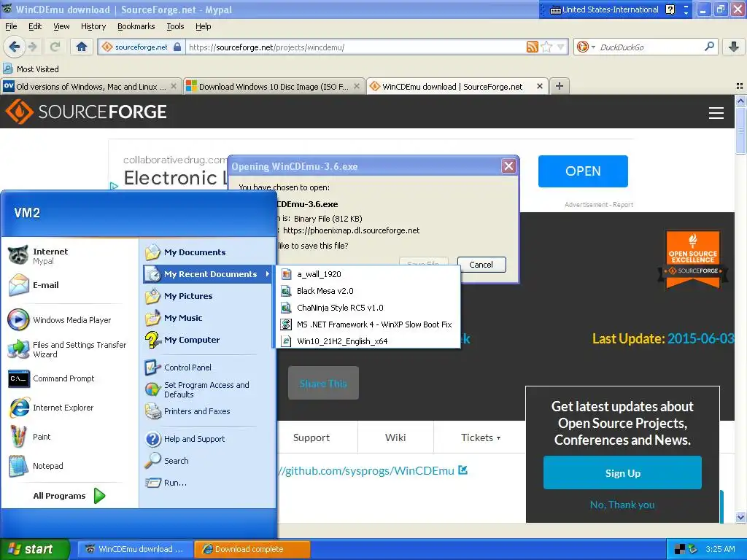747x560 pixels.
Task: Open recent document Win10_21H2_English_x64
Action: pyautogui.click(x=368, y=341)
